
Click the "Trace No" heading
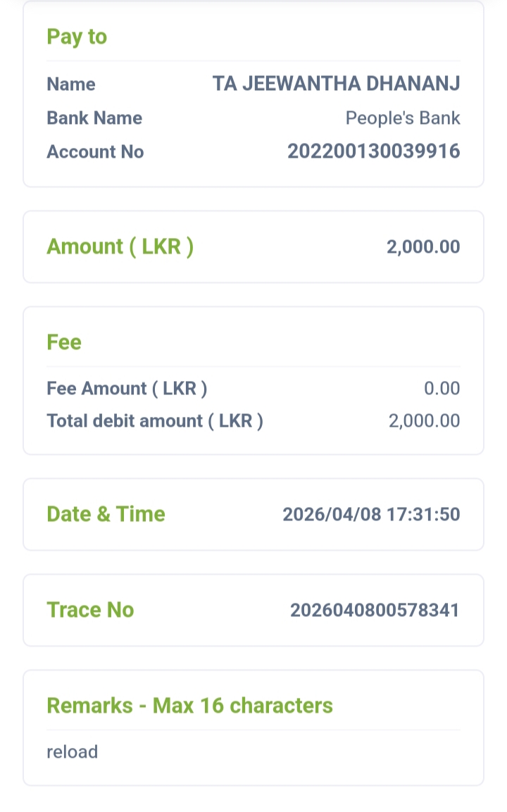pyautogui.click(x=90, y=610)
